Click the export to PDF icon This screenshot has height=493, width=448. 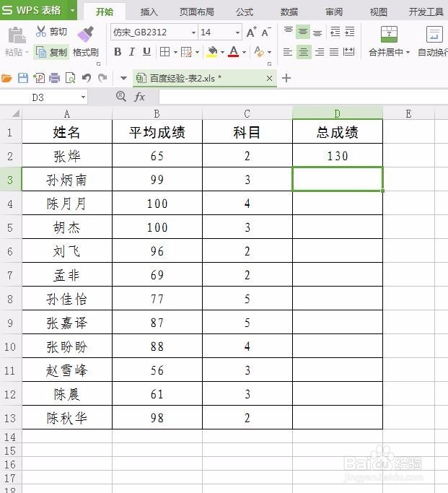(x=39, y=78)
